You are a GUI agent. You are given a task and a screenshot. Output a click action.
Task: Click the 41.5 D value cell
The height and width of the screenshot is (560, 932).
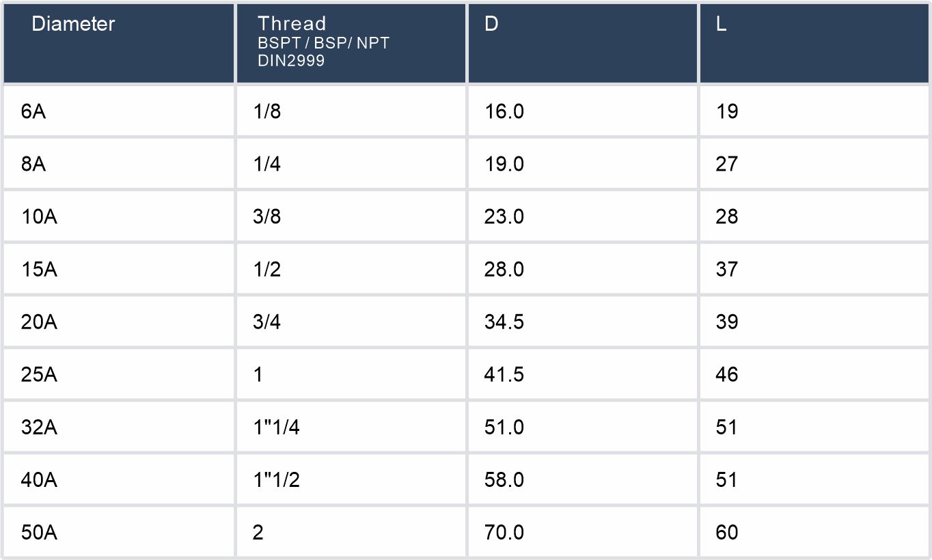coord(504,374)
